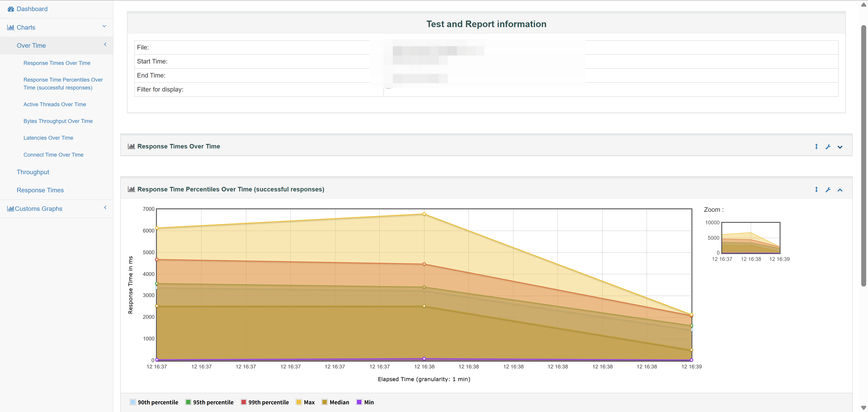
Task: Click the Start Time: row label
Action: coord(152,61)
